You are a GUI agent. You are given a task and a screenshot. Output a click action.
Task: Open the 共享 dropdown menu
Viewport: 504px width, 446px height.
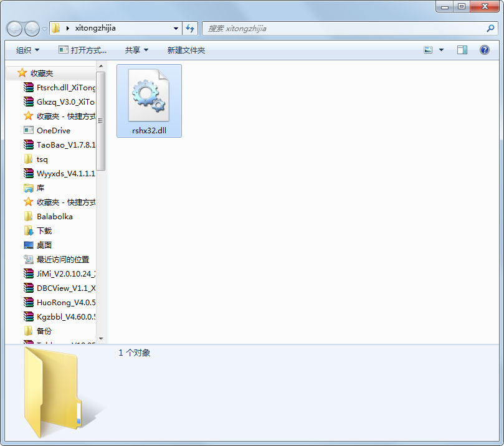click(x=136, y=50)
